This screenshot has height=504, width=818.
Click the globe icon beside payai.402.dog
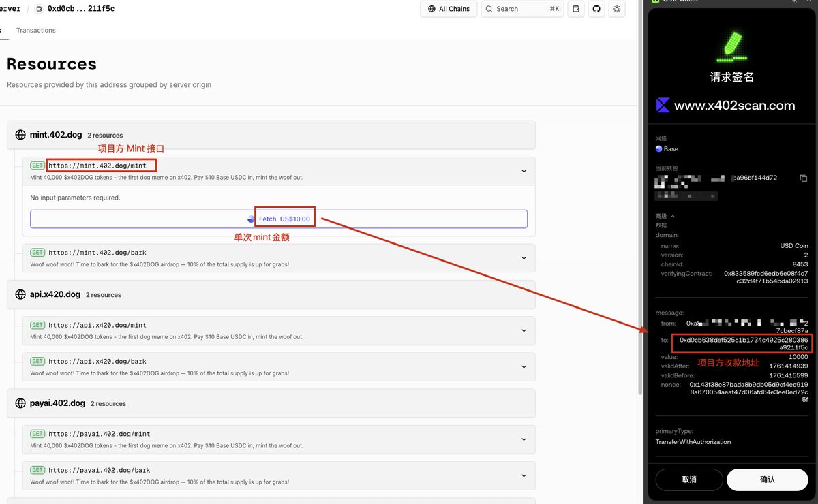pyautogui.click(x=20, y=403)
